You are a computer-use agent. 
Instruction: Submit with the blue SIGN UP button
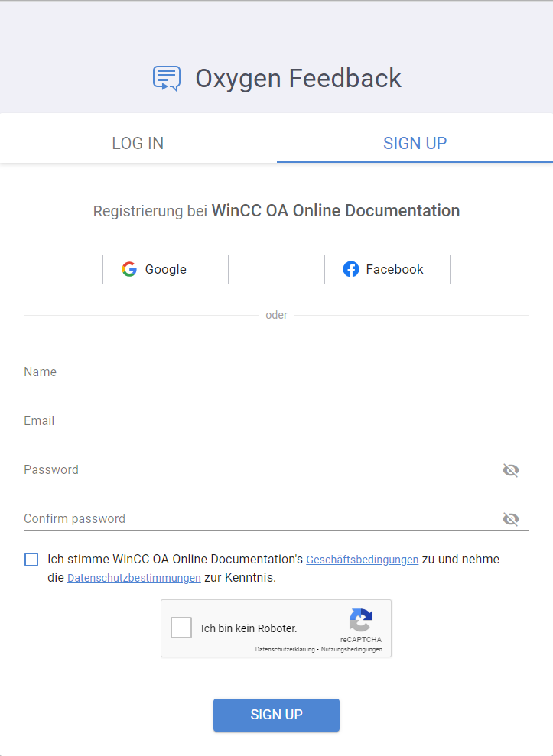277,715
